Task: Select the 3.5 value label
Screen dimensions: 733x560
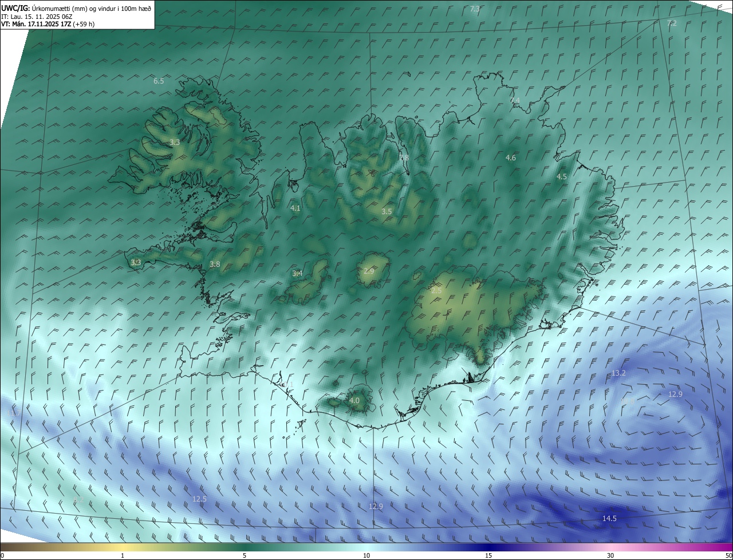Action: point(387,211)
